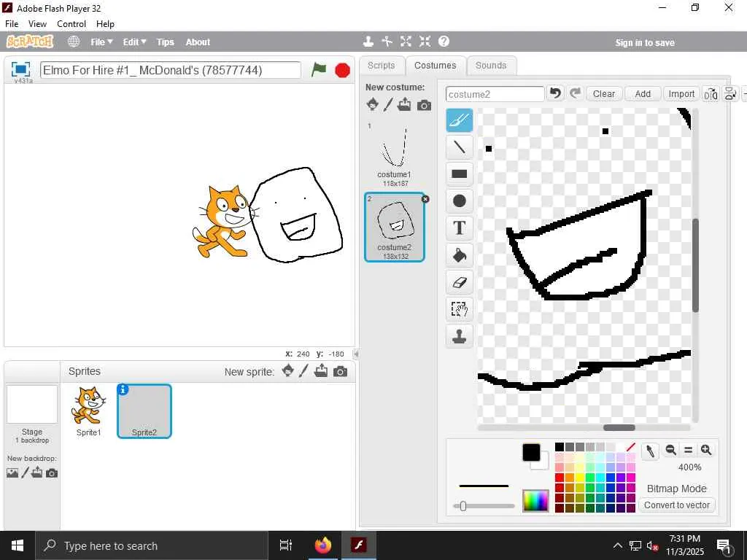Select the Ellipse tool
Screen dimensions: 747x560
coord(460,201)
